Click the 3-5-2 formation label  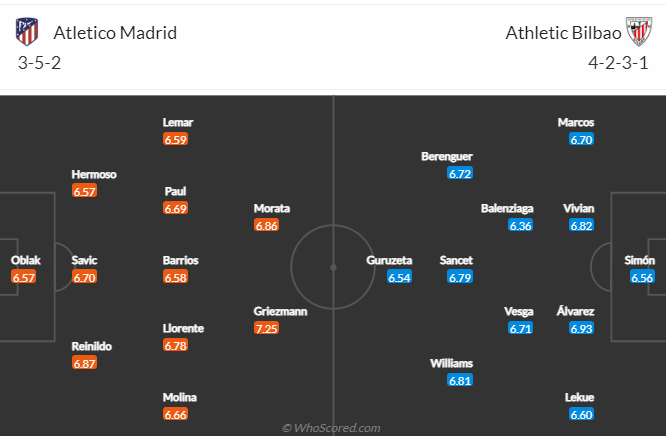(x=39, y=63)
